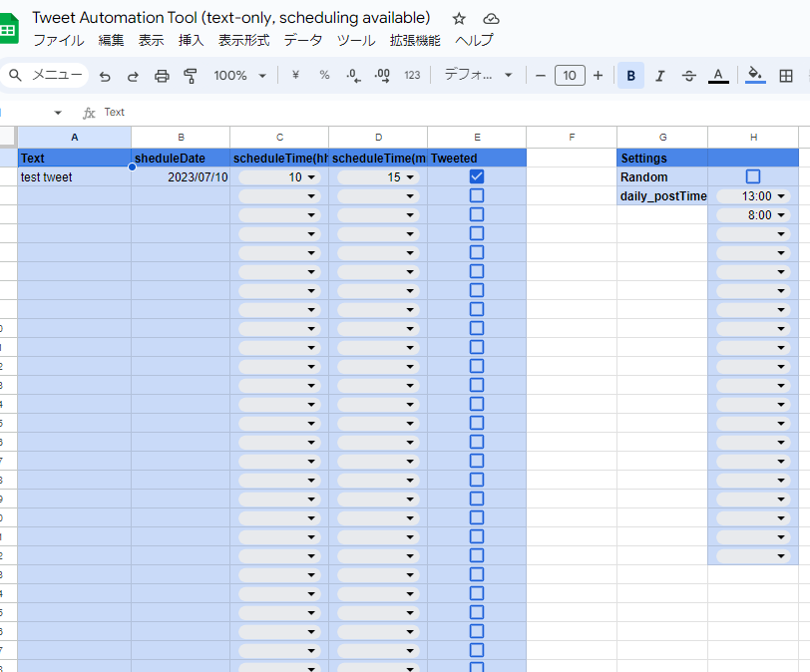Uncheck Tweeted box for test tweet row
The height and width of the screenshot is (672, 810).
click(x=476, y=176)
